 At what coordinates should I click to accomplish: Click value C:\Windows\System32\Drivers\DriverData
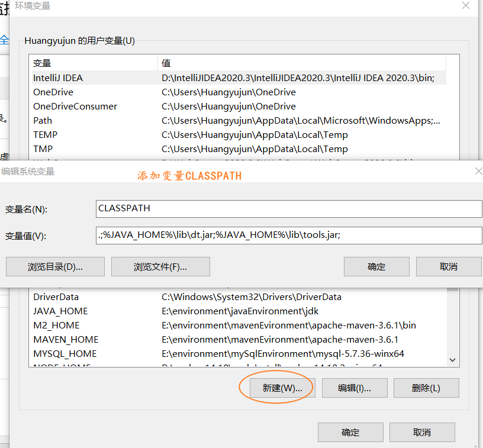pos(252,297)
